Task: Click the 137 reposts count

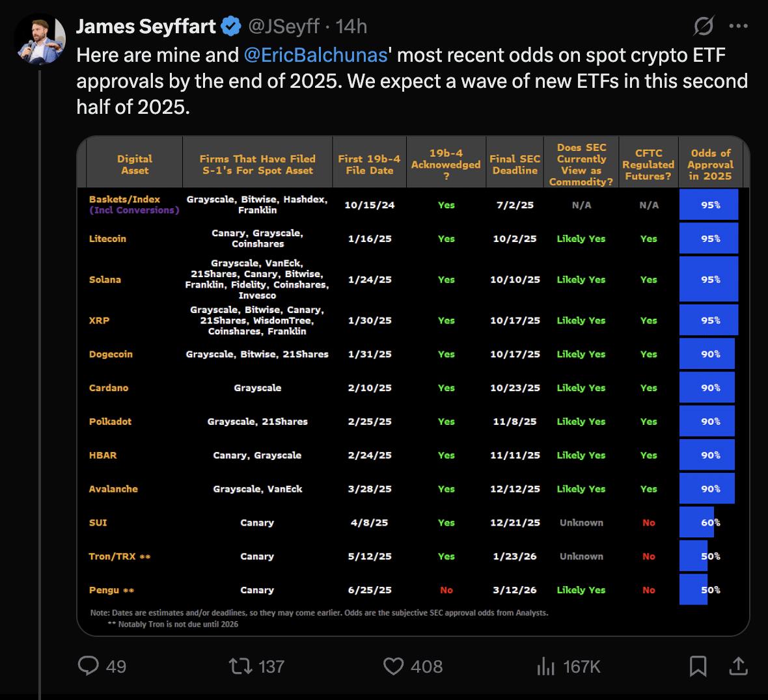Action: [x=271, y=667]
